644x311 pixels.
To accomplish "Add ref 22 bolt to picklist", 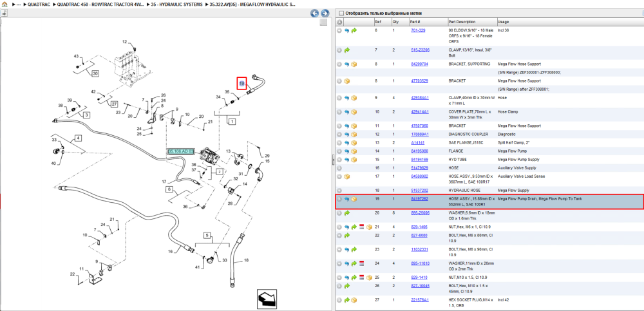I will (x=339, y=236).
